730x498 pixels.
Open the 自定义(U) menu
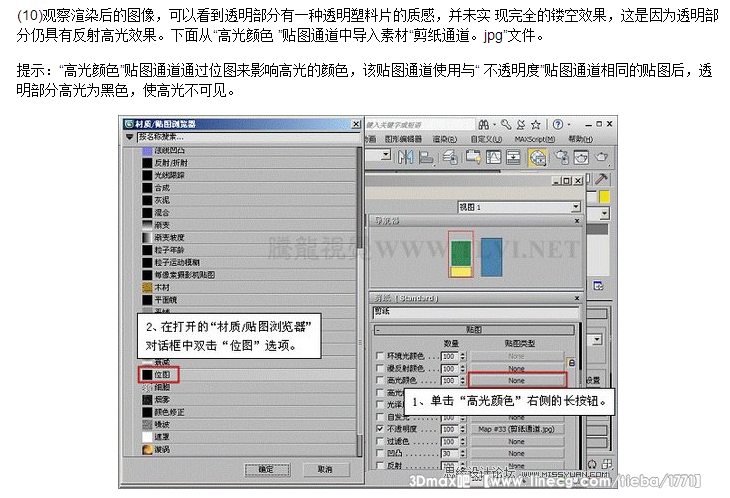point(486,139)
